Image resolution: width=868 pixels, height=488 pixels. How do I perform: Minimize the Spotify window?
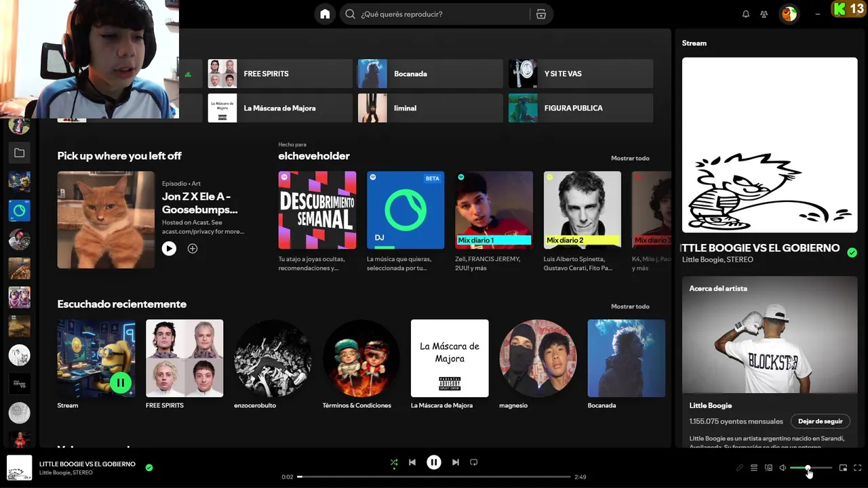(818, 14)
